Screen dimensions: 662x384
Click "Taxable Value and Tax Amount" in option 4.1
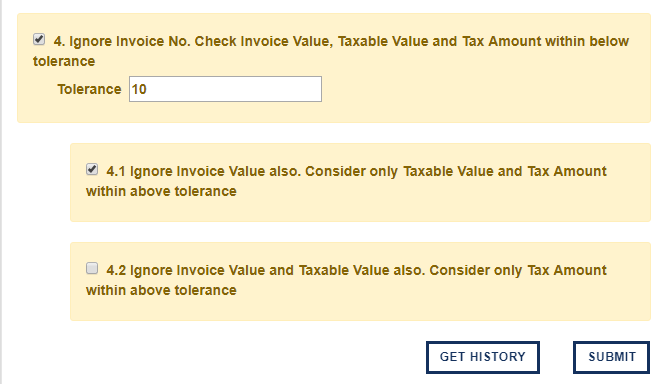505,171
